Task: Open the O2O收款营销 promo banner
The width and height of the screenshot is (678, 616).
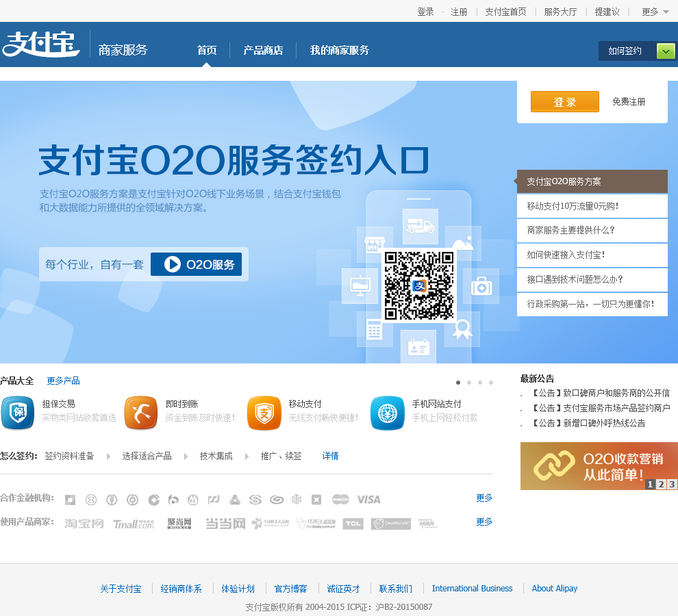Action: (x=599, y=466)
